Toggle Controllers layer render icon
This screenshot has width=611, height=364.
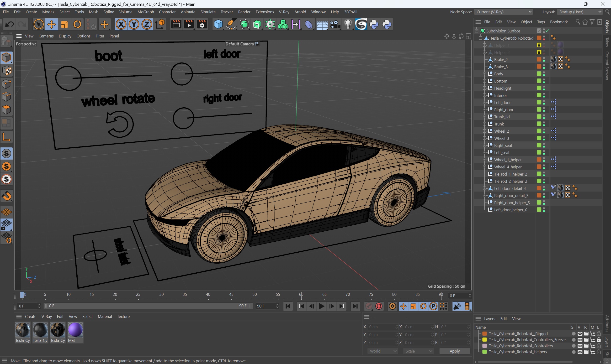tap(586, 346)
